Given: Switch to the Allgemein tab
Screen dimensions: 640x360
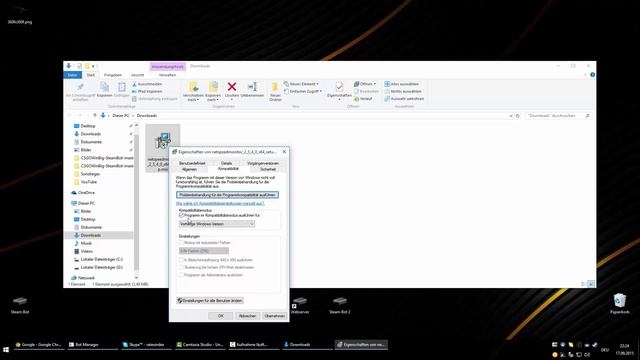Looking at the screenshot, I should point(189,169).
